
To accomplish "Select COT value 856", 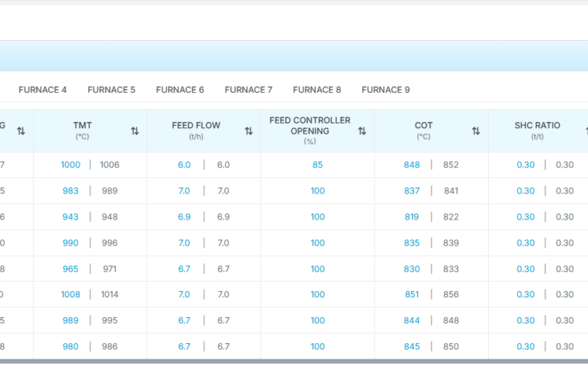I will tap(450, 295).
